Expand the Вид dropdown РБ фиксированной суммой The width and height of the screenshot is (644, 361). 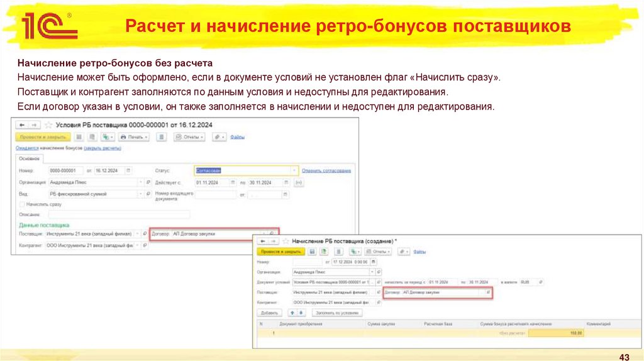click(140, 194)
